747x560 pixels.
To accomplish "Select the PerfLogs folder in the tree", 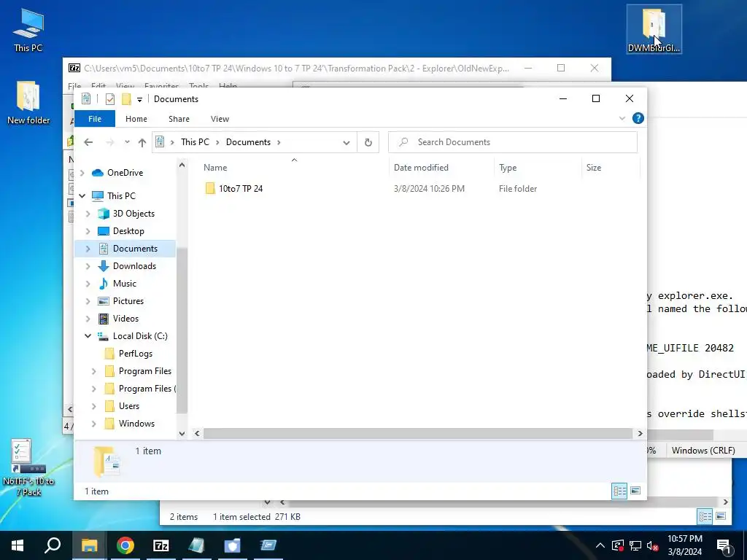I will point(135,354).
